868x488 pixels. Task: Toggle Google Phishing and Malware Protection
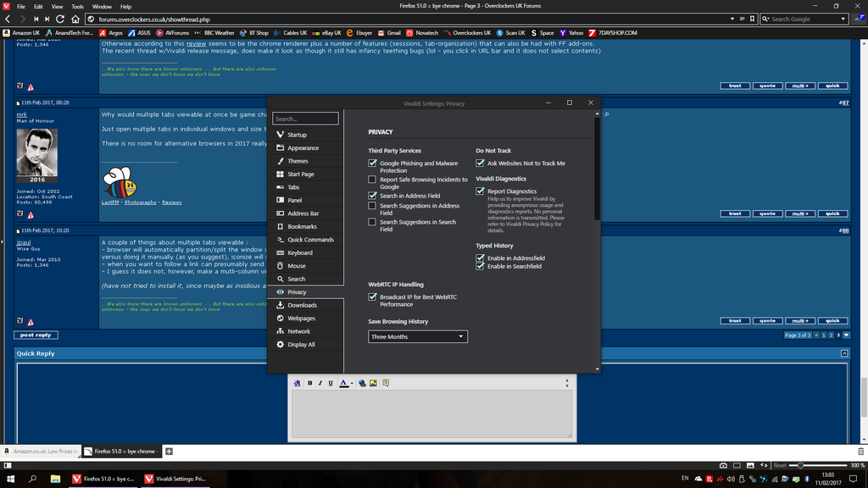[372, 164]
